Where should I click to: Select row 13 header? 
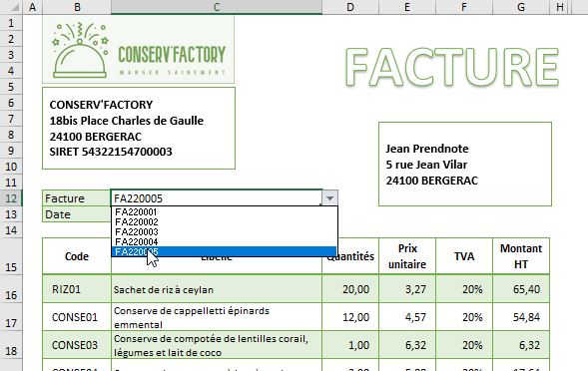(11, 214)
